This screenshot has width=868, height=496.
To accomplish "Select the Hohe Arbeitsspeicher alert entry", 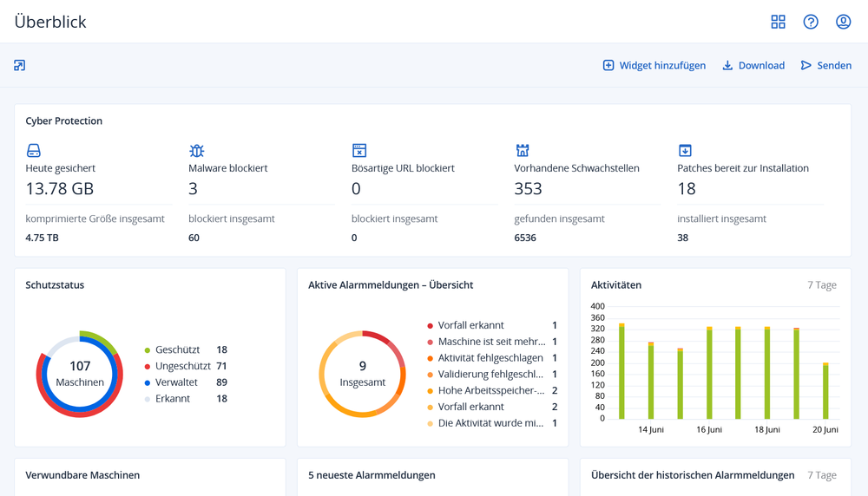I will point(490,390).
